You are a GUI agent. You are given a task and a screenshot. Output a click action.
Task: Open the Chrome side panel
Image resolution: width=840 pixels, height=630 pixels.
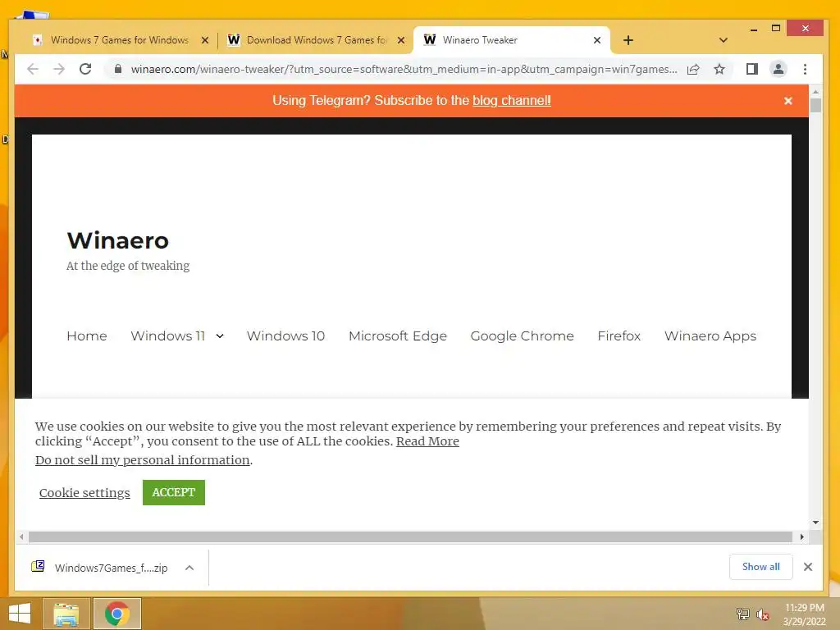click(752, 69)
